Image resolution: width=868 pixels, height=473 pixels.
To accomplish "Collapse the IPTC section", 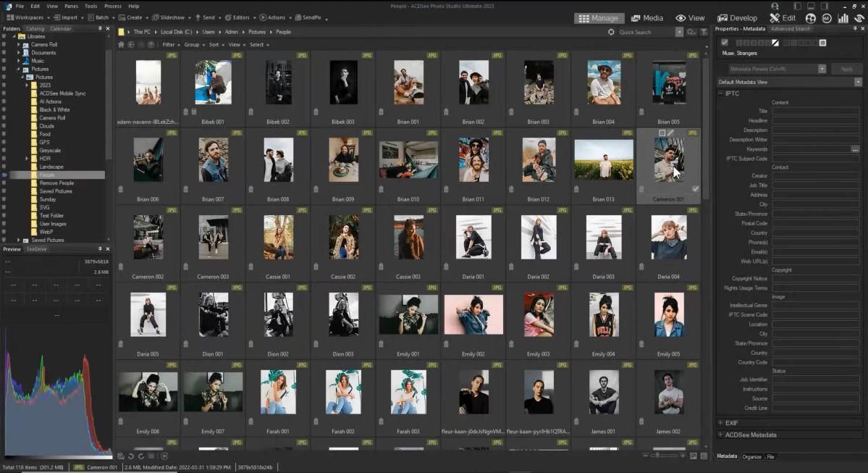I will [x=721, y=93].
